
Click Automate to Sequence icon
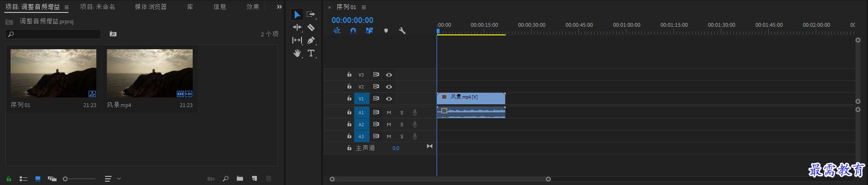point(211,179)
